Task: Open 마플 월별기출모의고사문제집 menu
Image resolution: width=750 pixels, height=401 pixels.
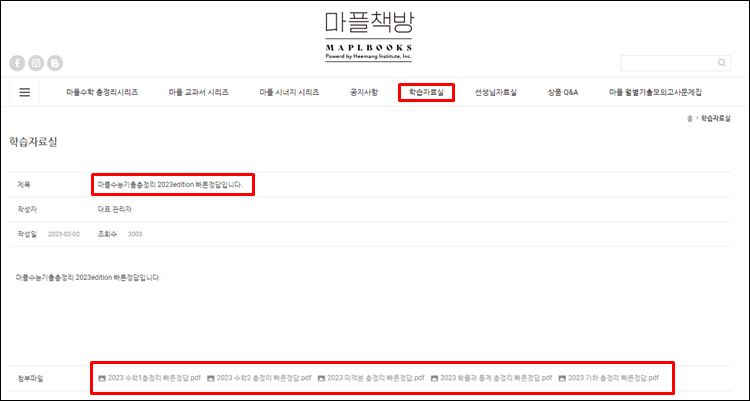Action: point(655,92)
